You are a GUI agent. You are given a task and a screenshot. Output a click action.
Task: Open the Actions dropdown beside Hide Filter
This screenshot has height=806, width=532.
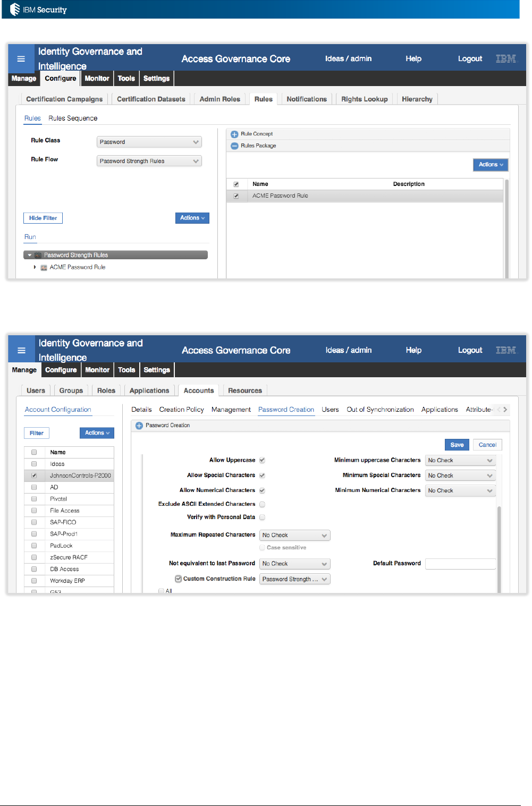(x=192, y=218)
